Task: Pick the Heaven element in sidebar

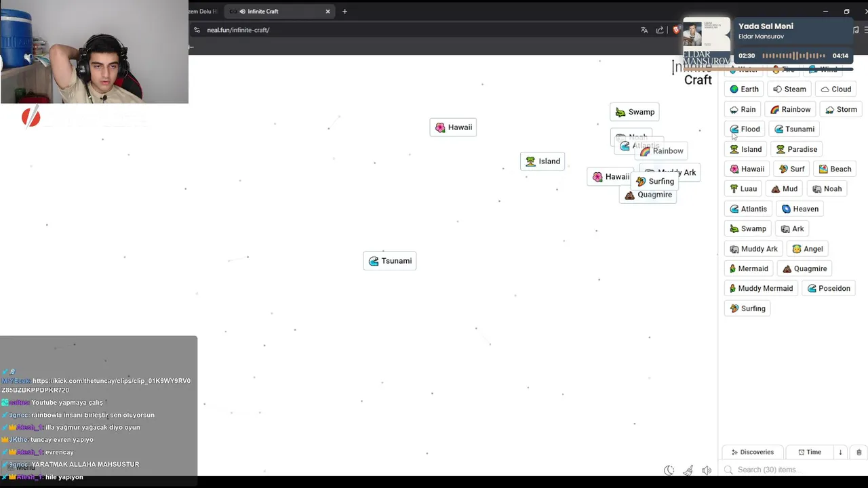Action: [800, 209]
